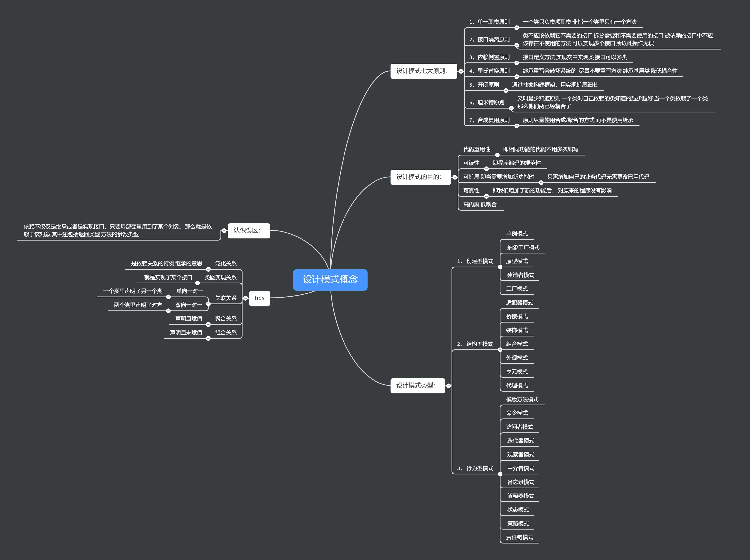This screenshot has height=560, width=750.
Task: Collapse the 设计模式类型 branch toggle
Action: (448, 386)
